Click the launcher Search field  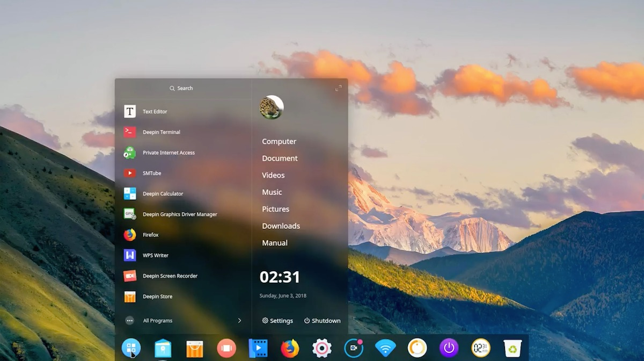(x=181, y=88)
